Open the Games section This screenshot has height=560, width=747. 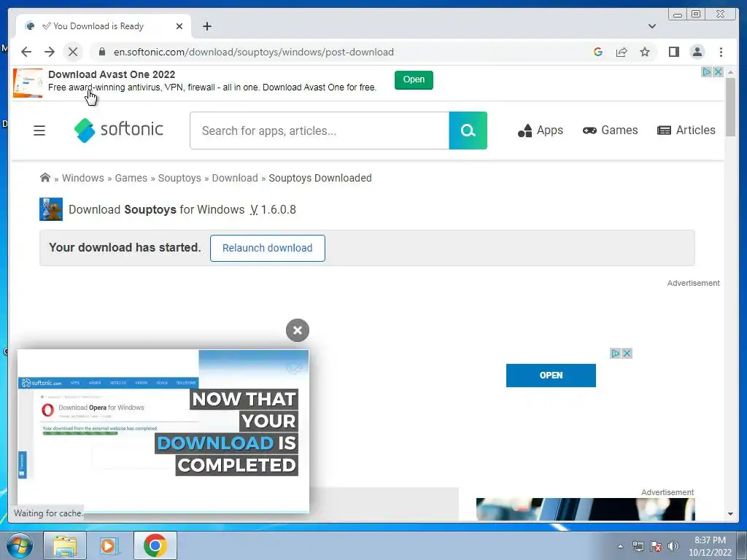pyautogui.click(x=610, y=130)
